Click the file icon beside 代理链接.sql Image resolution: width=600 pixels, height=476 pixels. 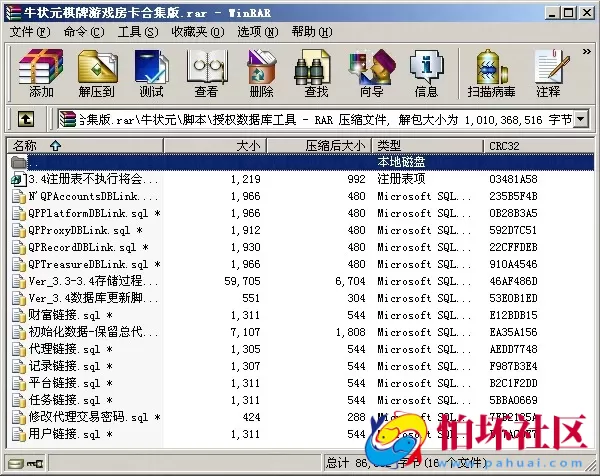(x=19, y=349)
